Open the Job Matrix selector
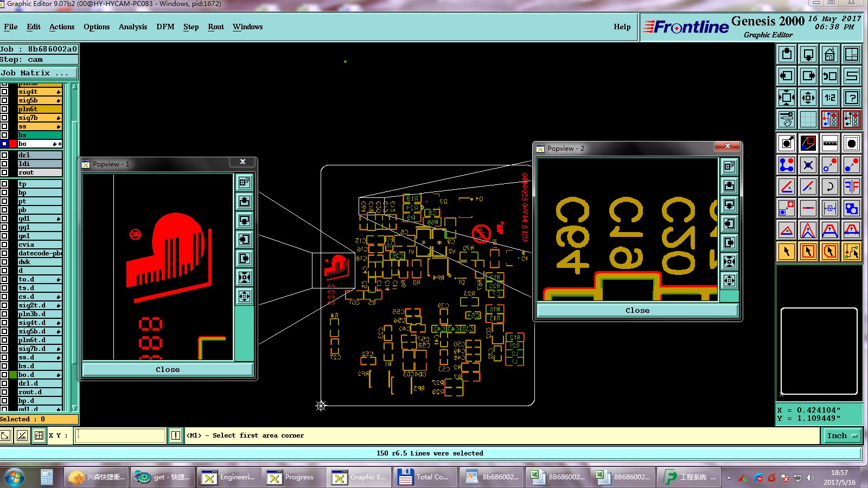 pos(39,73)
